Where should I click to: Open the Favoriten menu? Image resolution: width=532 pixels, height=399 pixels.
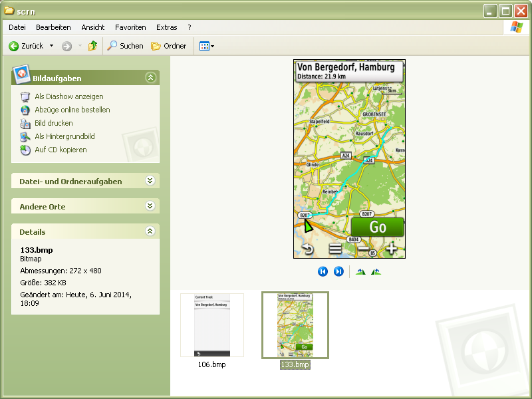point(130,27)
